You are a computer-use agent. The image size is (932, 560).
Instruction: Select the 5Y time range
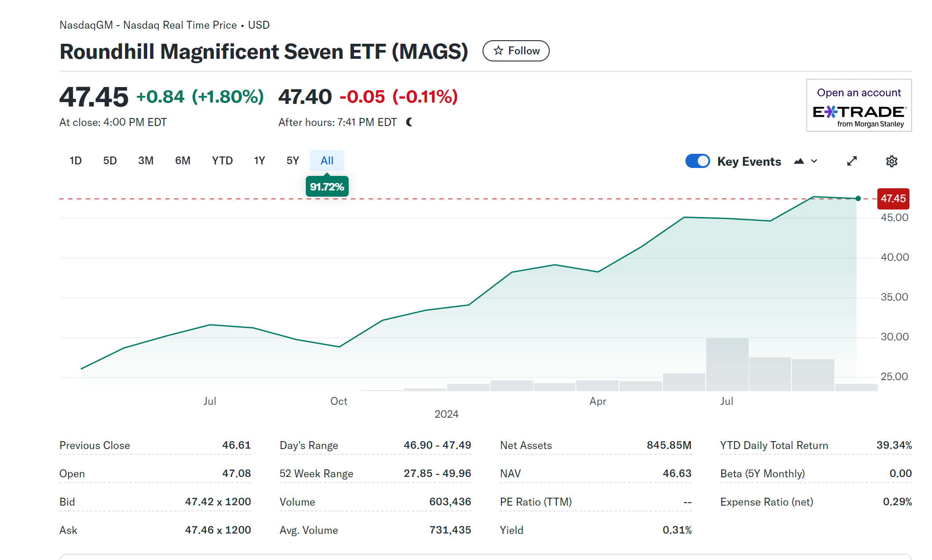click(293, 160)
